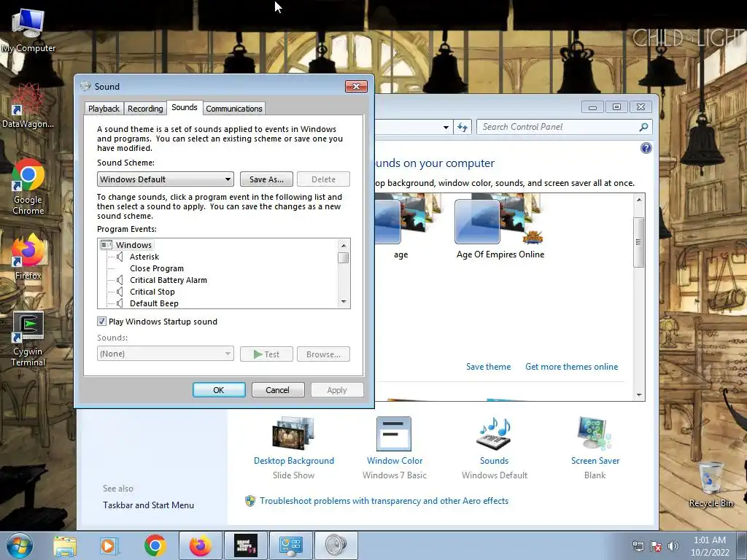Click the Control Panel help icon

tap(646, 148)
